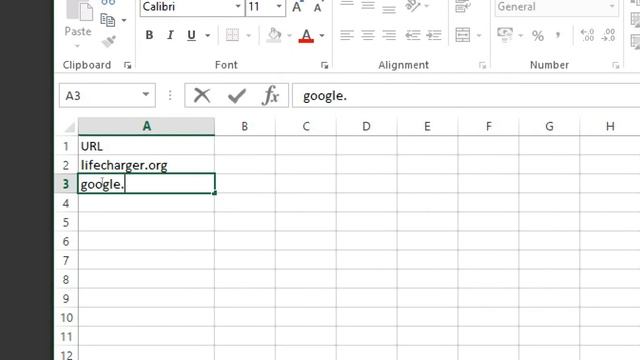Increase indent
This screenshot has width=640, height=360.
click(434, 35)
